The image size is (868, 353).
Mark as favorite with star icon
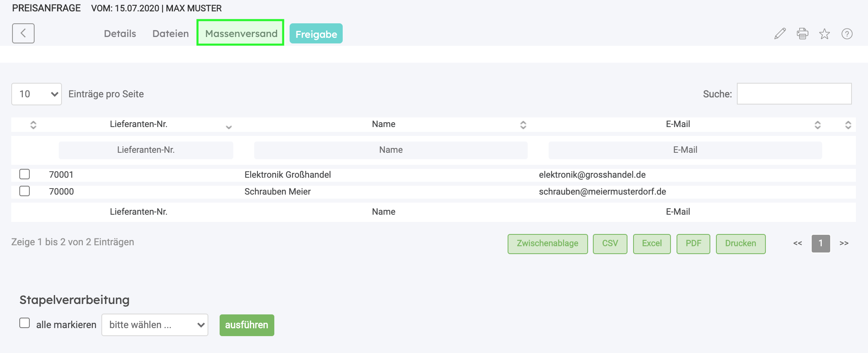pos(825,34)
